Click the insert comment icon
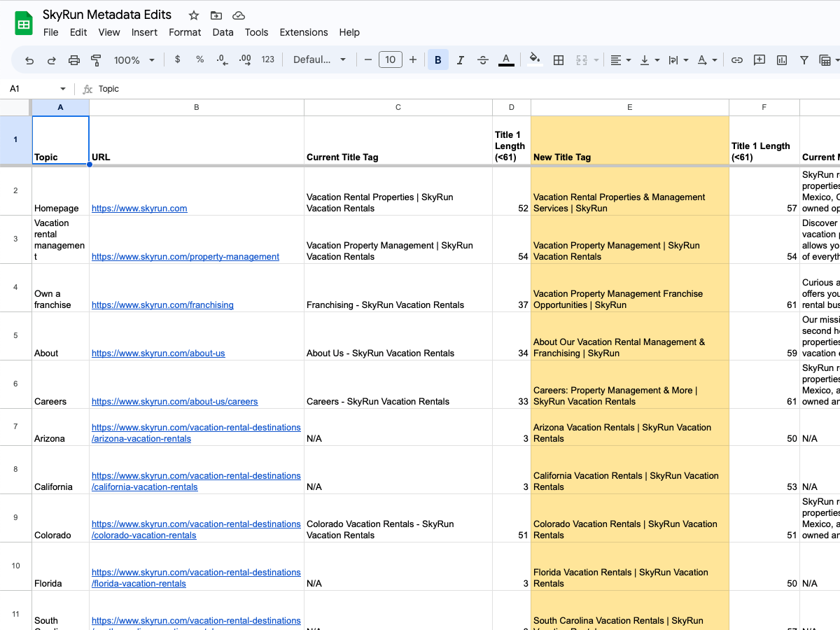The image size is (840, 630). [759, 59]
